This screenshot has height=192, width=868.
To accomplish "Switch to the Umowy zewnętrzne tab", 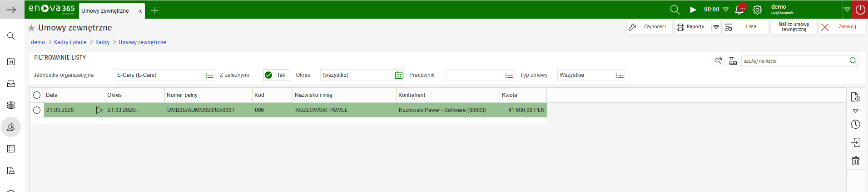I will pyautogui.click(x=105, y=11).
